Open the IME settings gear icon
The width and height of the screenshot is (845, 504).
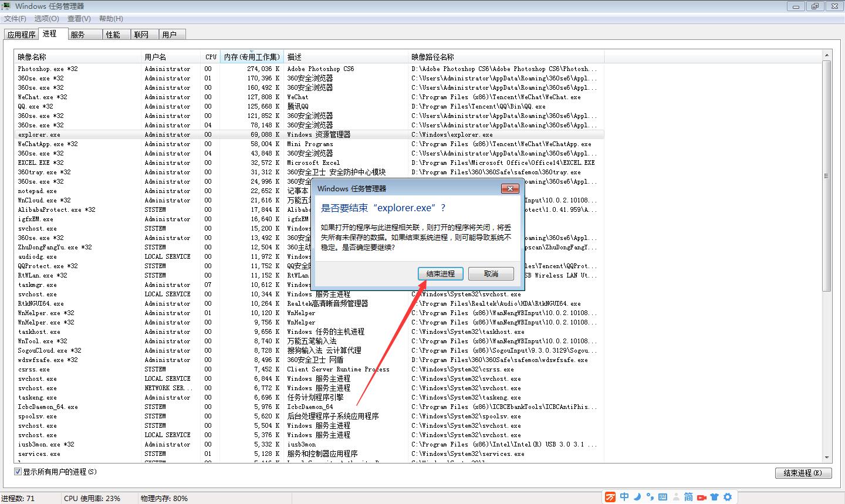click(x=728, y=497)
